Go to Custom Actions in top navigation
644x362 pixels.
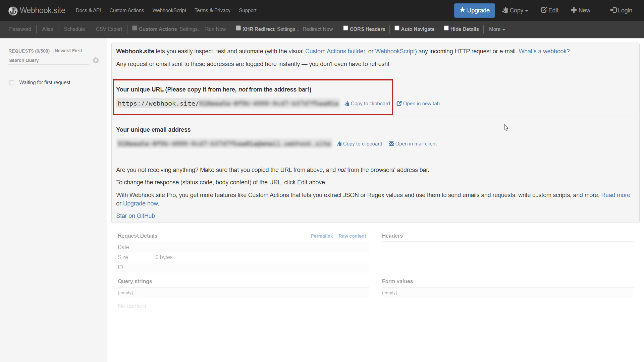[x=126, y=10]
